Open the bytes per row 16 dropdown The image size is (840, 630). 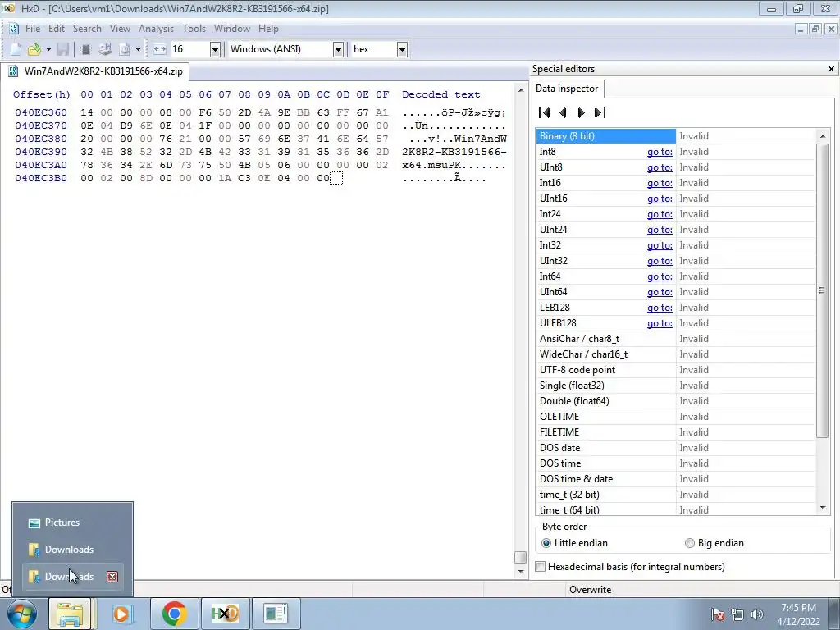215,49
